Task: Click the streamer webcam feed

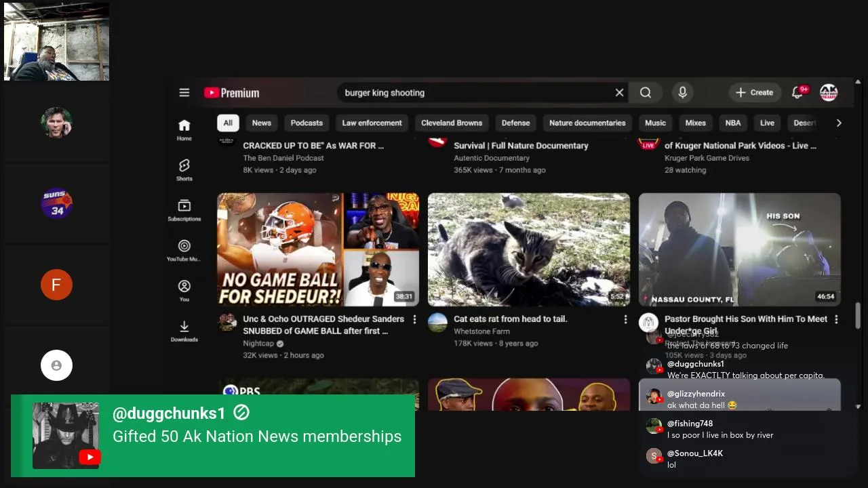Action: tap(56, 42)
